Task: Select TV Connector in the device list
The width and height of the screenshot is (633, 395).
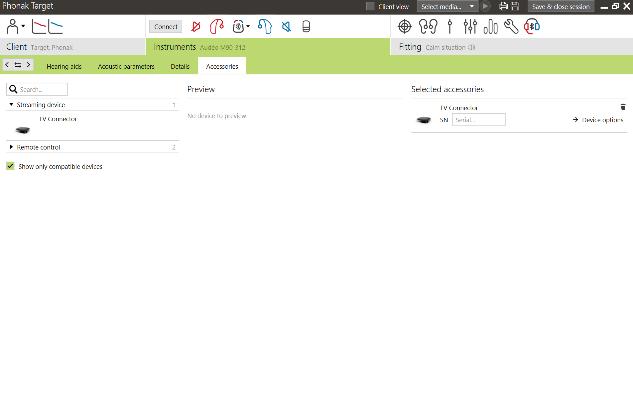Action: tap(92, 125)
